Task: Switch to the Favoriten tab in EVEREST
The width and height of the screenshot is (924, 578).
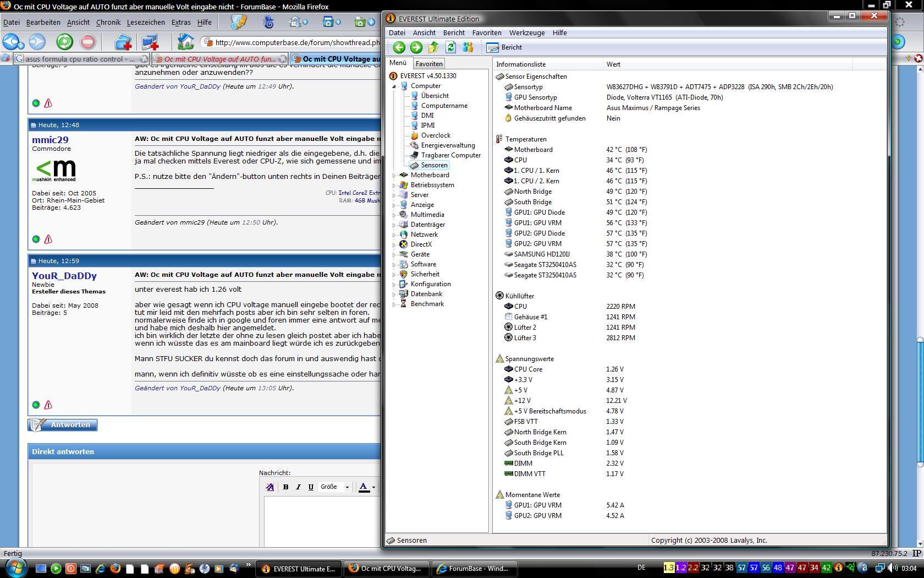Action: [429, 64]
